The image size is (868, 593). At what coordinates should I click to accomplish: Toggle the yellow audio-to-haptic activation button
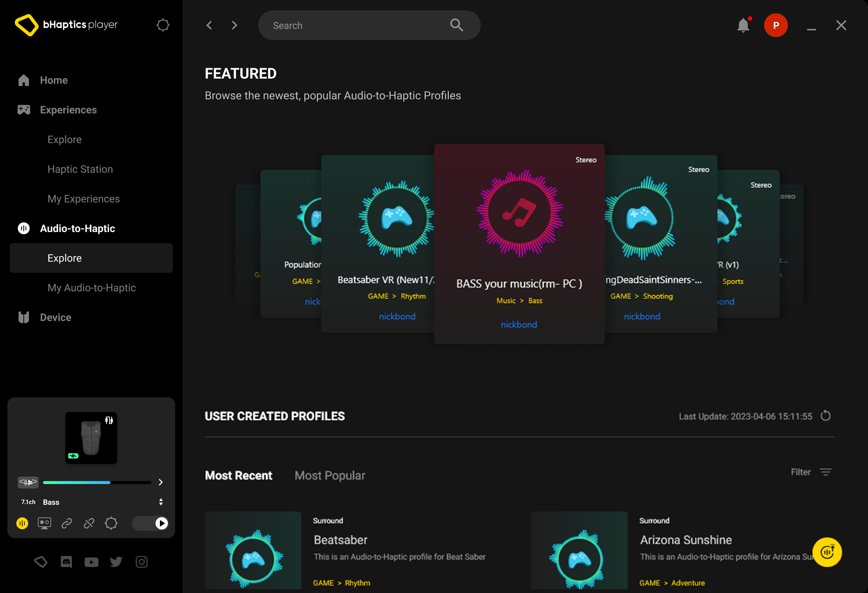point(22,523)
